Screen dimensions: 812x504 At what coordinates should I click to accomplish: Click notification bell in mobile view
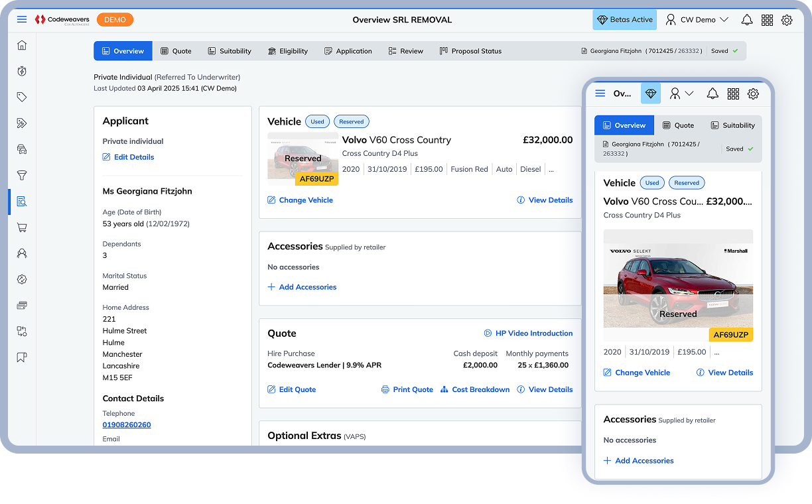(x=712, y=94)
